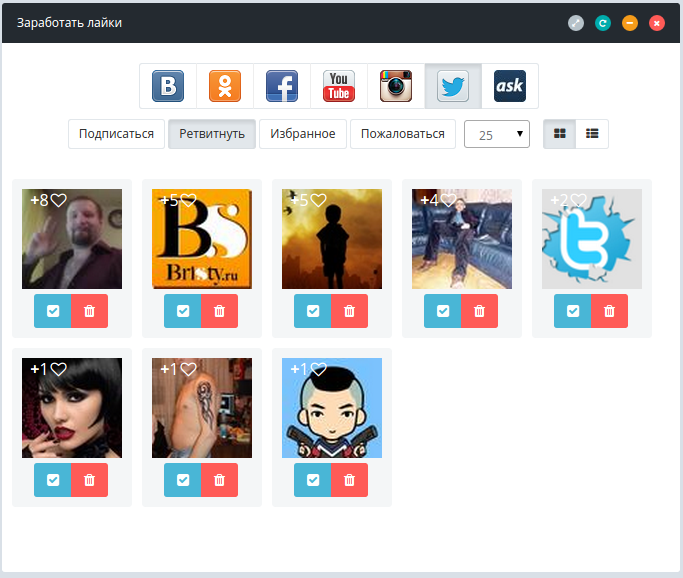
Task: Open the Пожаловаться tab
Action: pos(403,134)
